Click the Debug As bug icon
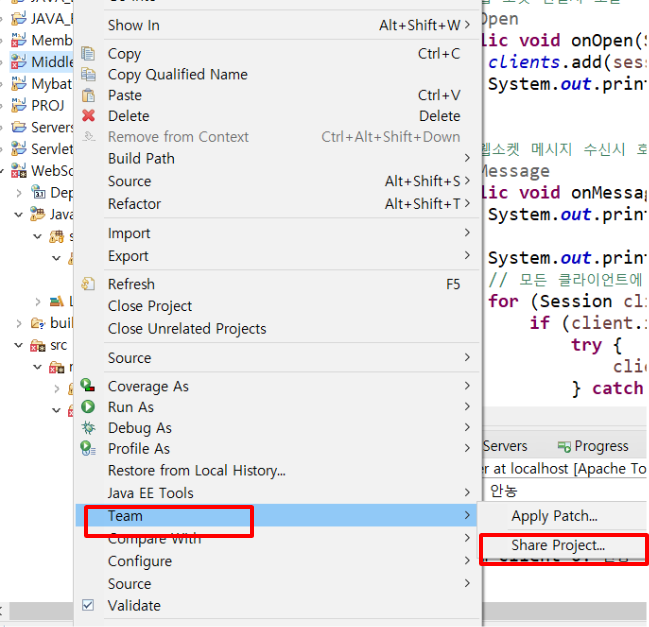649x627 pixels. (88, 428)
